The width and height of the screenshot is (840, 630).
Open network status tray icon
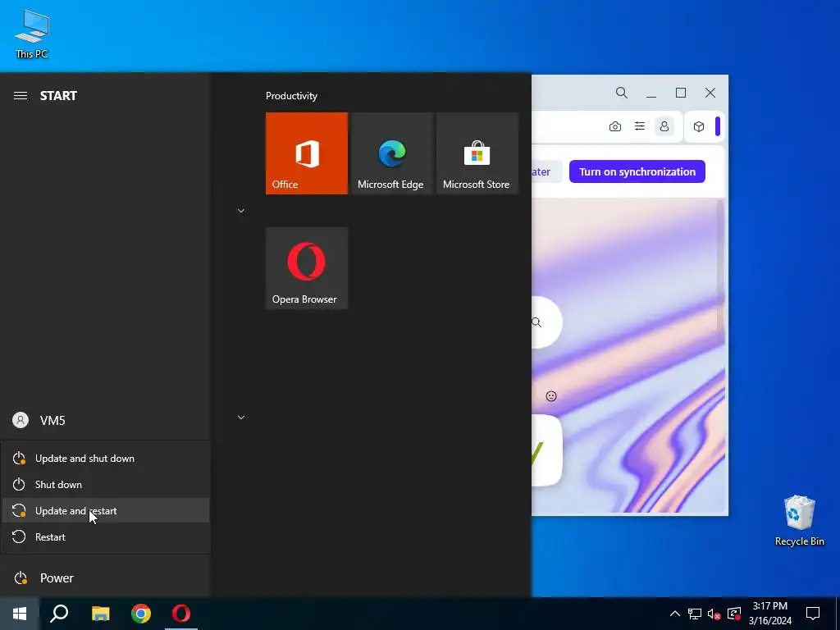tap(695, 614)
